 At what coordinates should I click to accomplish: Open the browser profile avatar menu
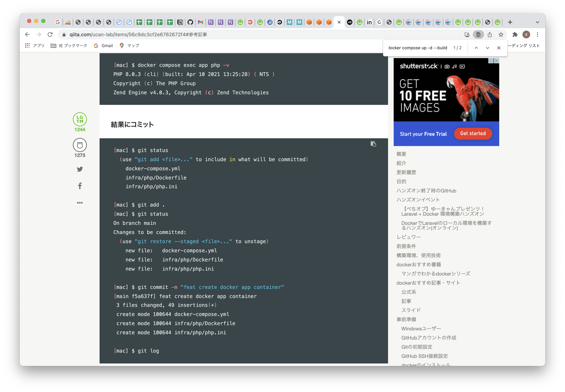point(526,34)
